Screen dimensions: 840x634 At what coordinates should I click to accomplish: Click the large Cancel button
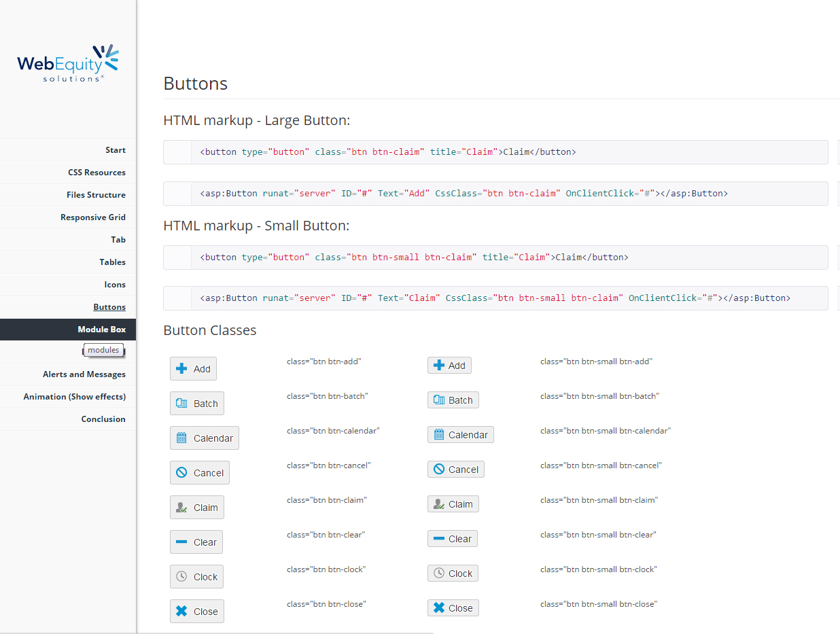click(x=199, y=473)
